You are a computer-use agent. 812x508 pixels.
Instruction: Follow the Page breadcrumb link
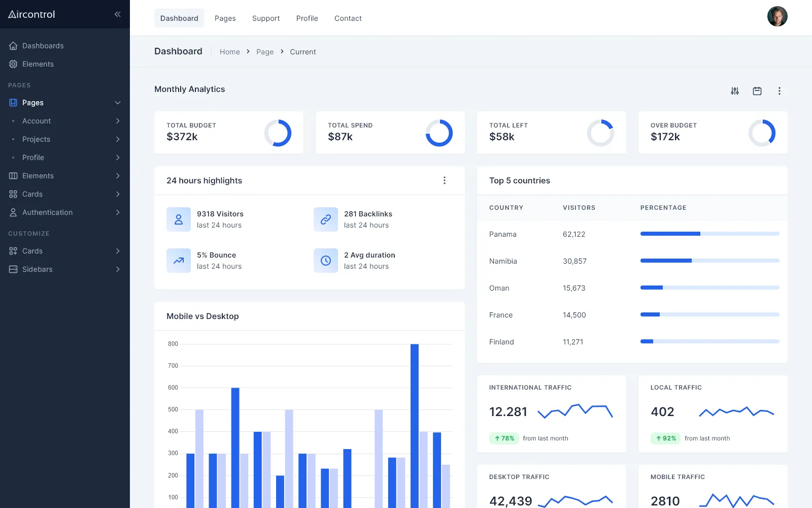[265, 52]
